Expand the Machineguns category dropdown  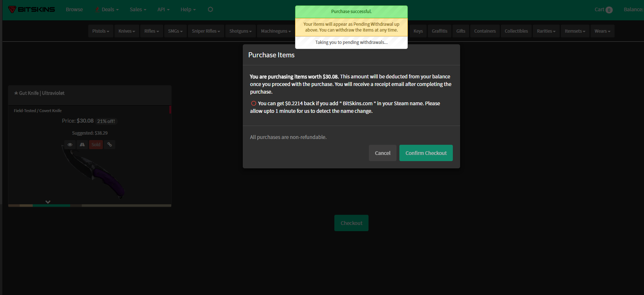pos(276,31)
